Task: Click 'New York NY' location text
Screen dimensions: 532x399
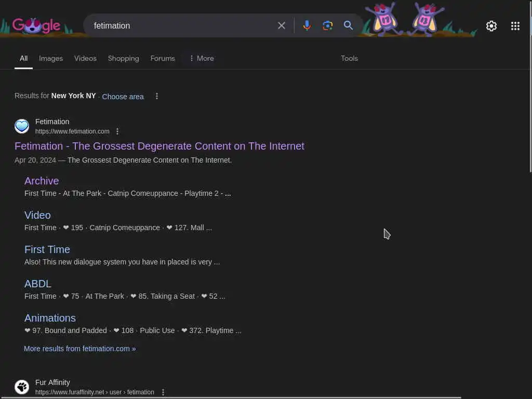Action: coord(73,96)
